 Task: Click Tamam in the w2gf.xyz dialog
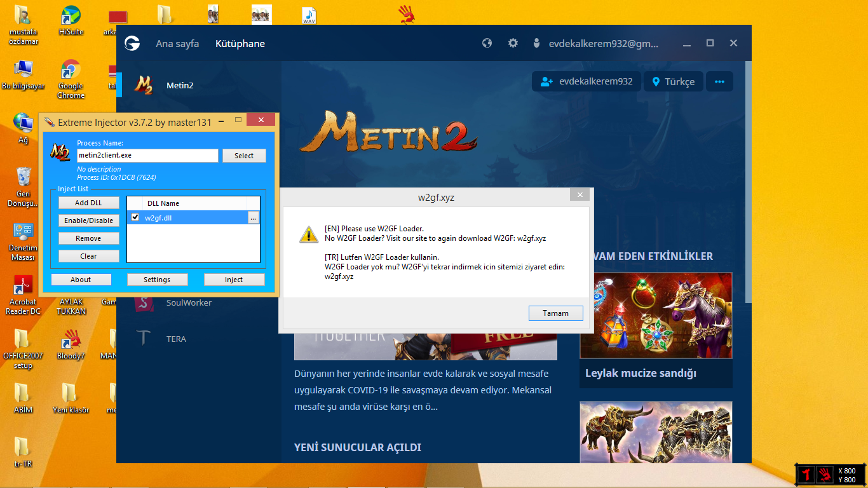point(555,313)
